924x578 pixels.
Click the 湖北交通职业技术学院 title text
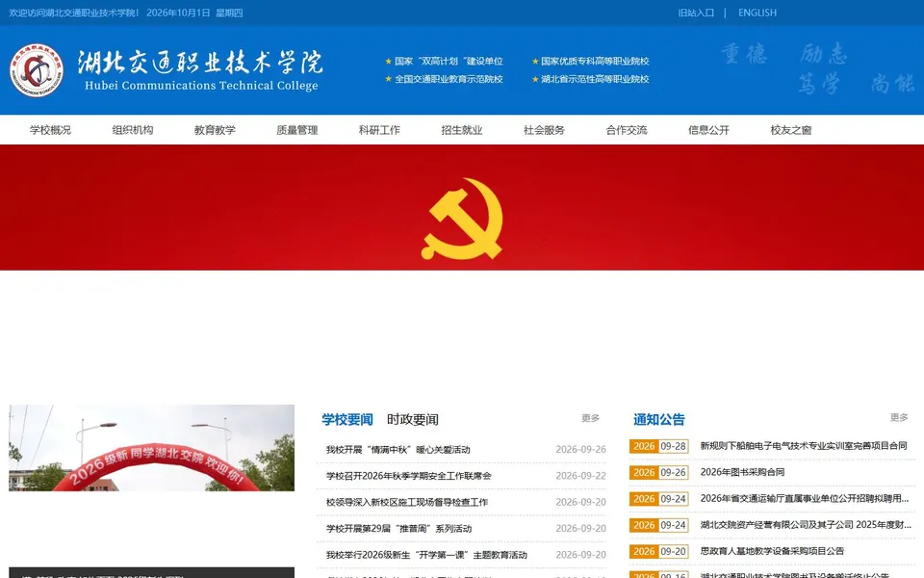coord(200,63)
